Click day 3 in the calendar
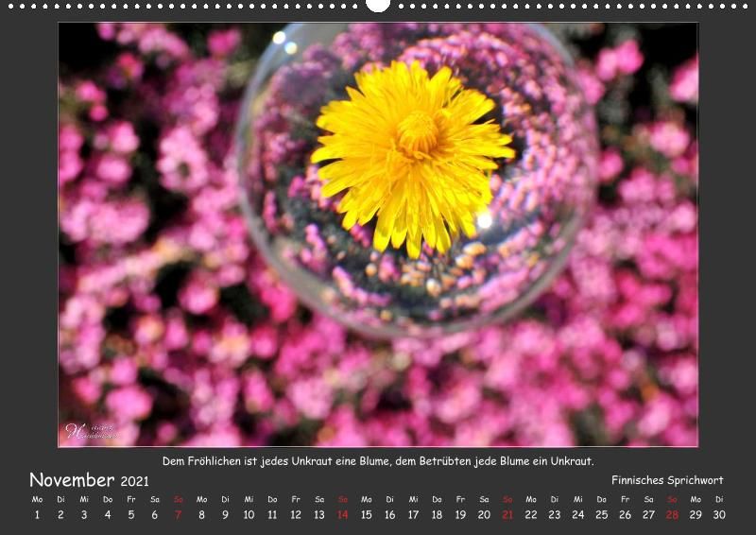The image size is (756, 535). click(84, 515)
